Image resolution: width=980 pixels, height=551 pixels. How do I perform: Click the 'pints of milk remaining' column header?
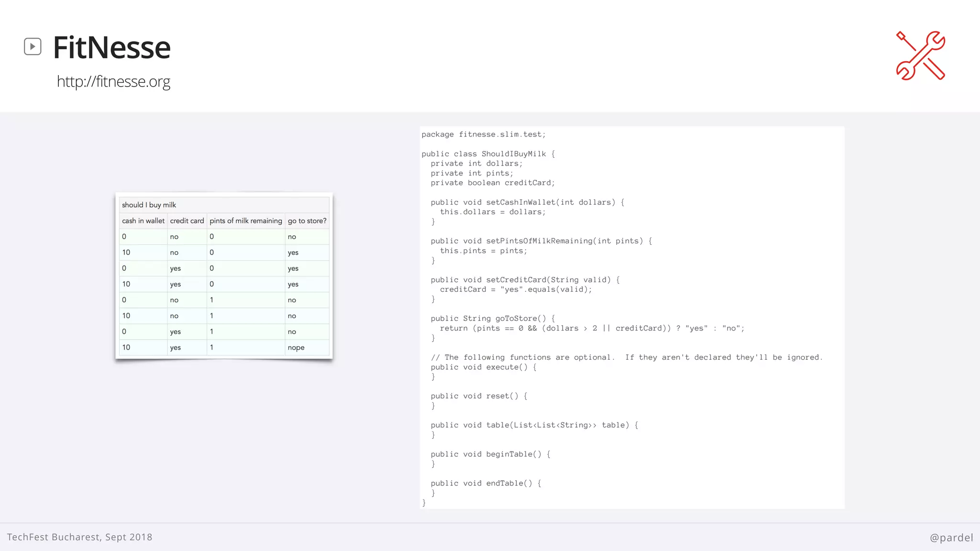click(245, 220)
